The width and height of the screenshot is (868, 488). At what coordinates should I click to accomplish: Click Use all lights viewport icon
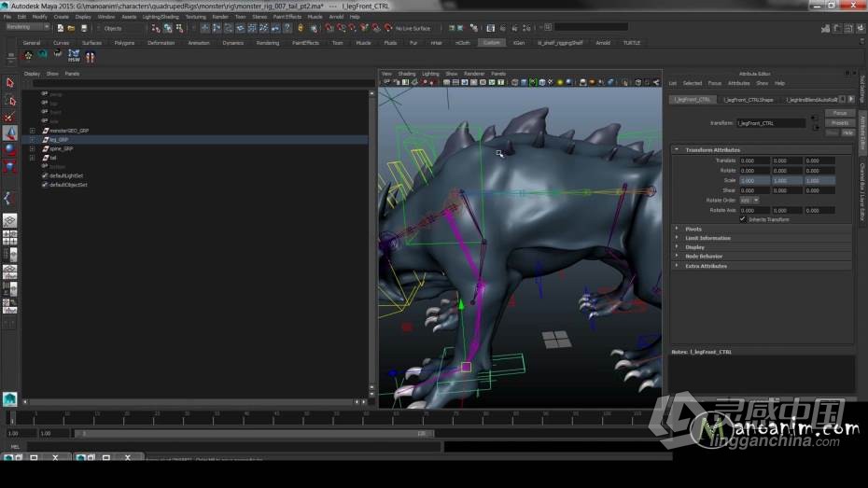(560, 82)
